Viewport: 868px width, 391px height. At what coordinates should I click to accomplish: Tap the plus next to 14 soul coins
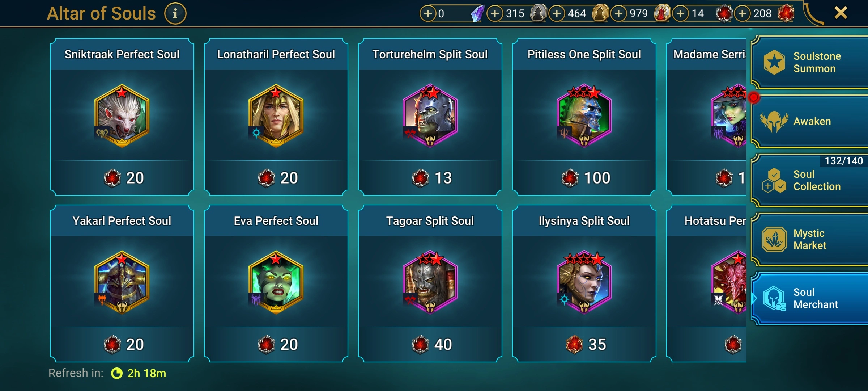(681, 14)
